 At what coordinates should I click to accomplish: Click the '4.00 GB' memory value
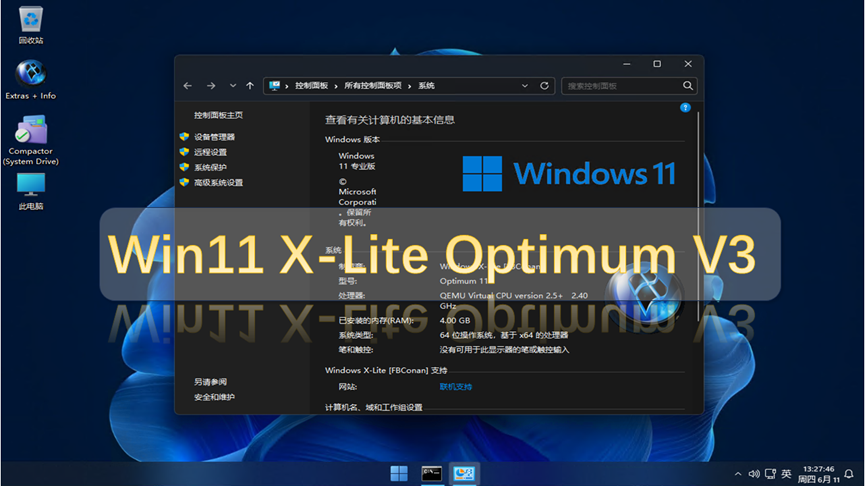(455, 321)
